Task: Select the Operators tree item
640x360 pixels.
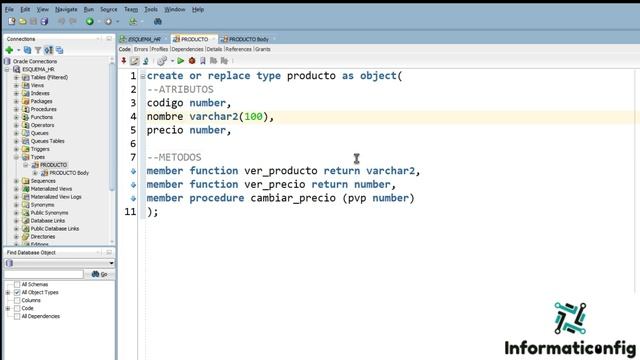Action: [42, 125]
